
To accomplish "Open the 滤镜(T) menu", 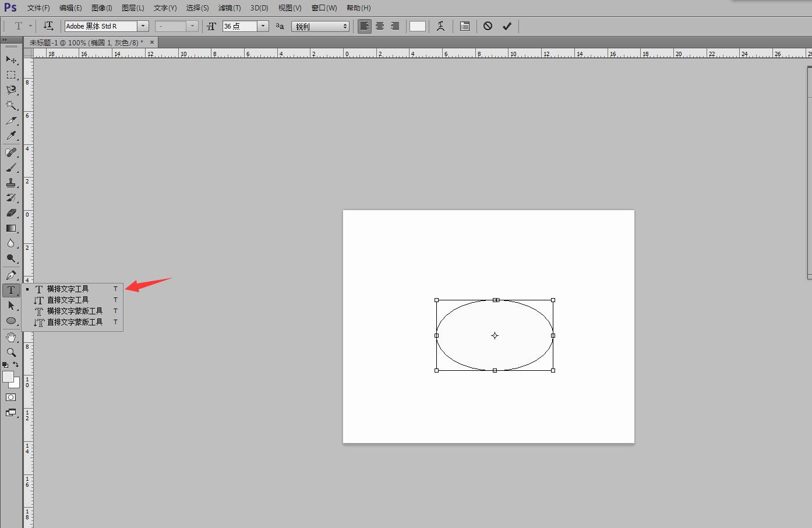I will tap(230, 8).
